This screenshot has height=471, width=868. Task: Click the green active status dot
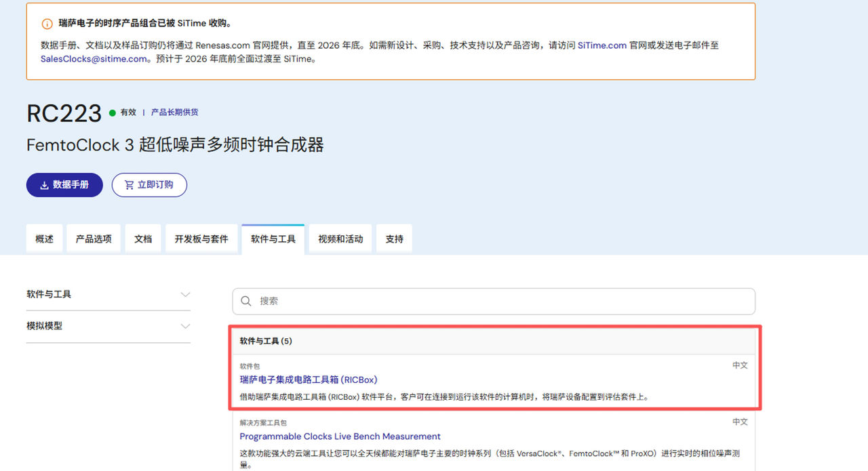coord(113,113)
